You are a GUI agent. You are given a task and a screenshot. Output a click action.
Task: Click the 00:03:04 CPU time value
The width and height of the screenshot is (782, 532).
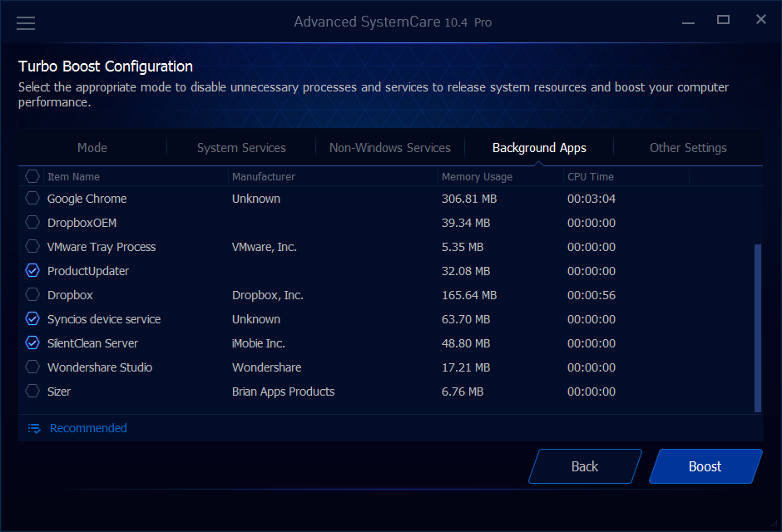591,199
